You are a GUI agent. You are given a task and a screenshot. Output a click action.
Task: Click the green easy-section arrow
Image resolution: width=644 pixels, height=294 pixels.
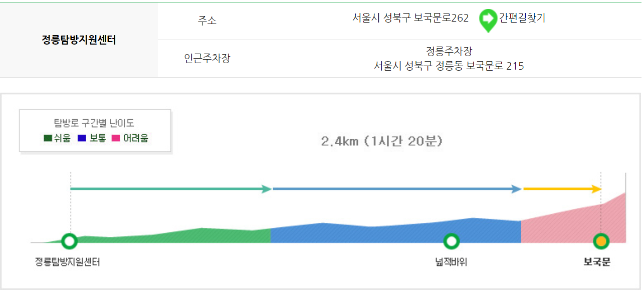tap(170, 189)
